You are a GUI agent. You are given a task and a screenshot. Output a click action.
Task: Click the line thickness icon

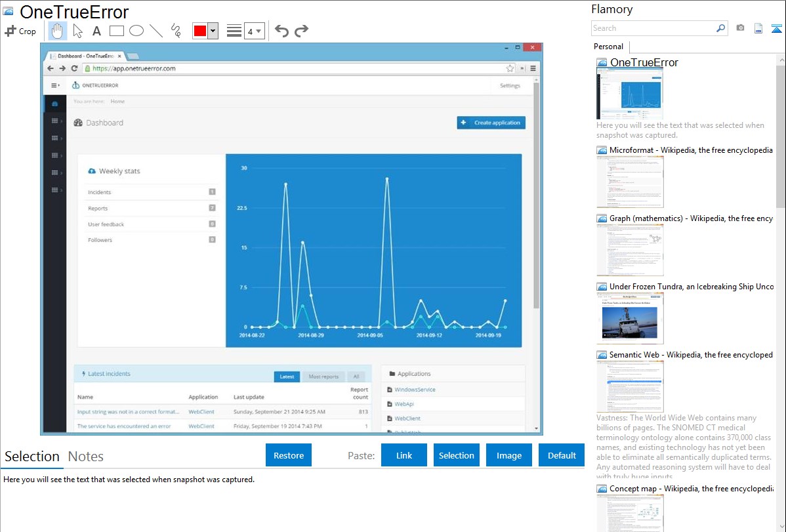pos(234,31)
